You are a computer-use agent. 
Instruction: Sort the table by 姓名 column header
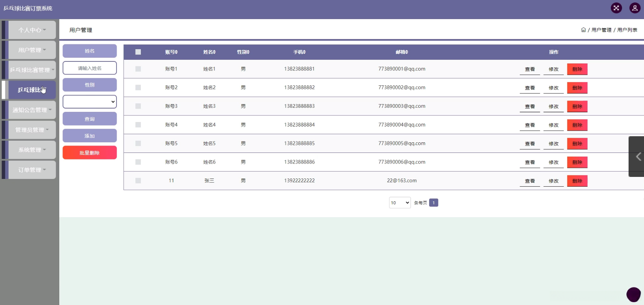(210, 52)
